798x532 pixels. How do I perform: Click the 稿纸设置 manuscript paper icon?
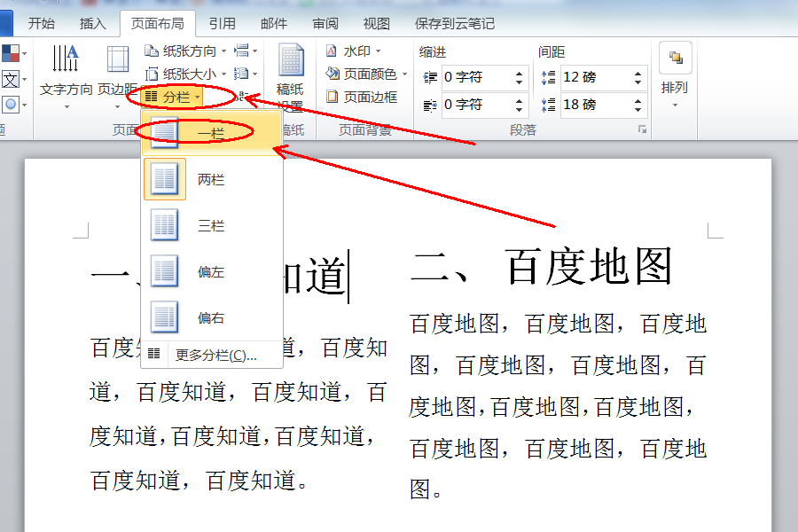(x=291, y=59)
